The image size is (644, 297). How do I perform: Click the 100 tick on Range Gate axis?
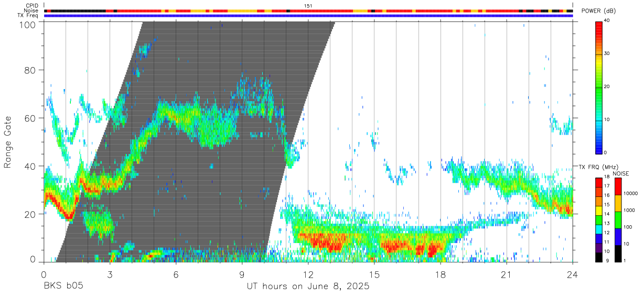coord(28,24)
